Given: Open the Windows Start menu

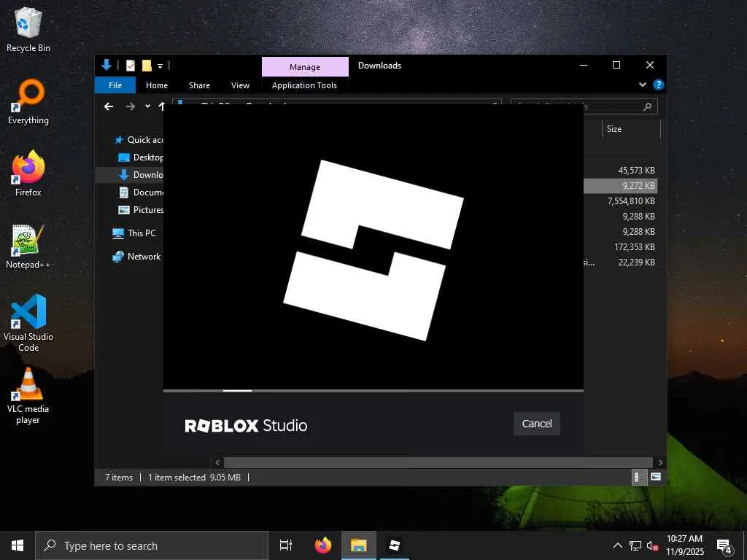Looking at the screenshot, I should point(18,545).
